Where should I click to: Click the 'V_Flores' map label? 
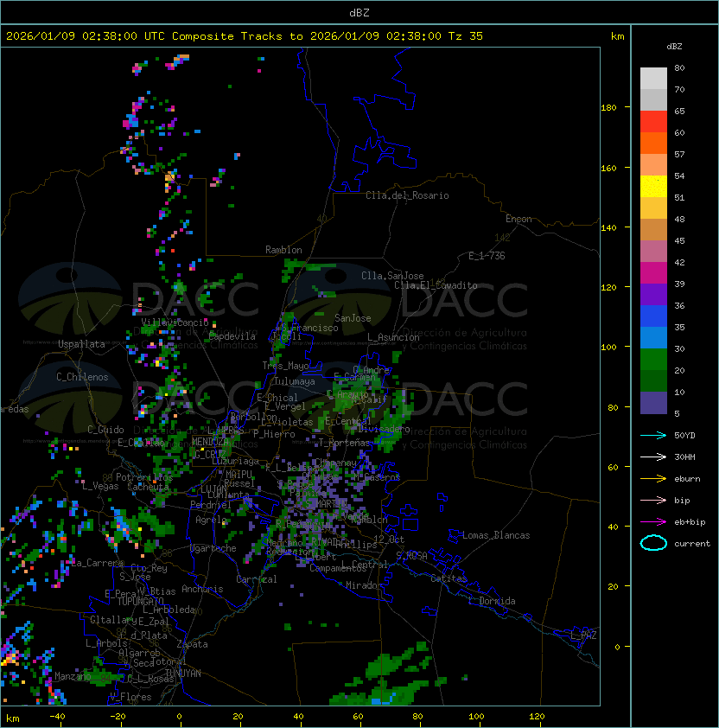pos(130,697)
